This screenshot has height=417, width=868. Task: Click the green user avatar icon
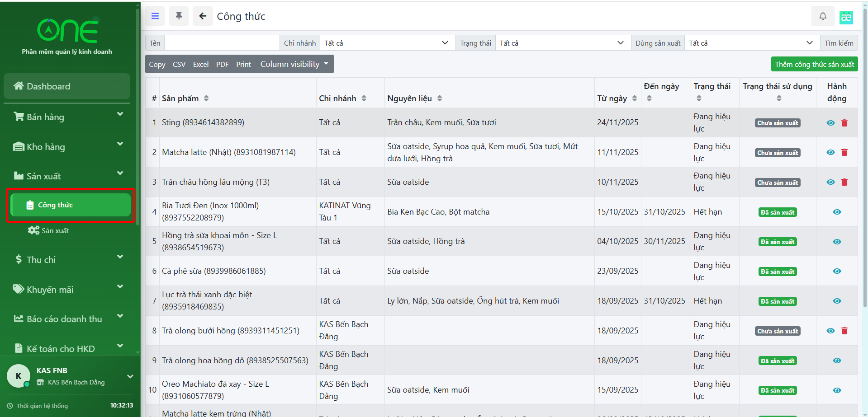click(x=846, y=17)
